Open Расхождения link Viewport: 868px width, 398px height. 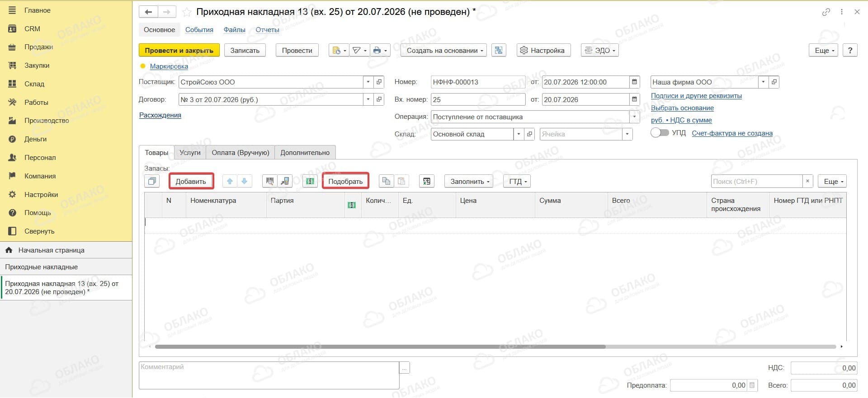tap(160, 115)
